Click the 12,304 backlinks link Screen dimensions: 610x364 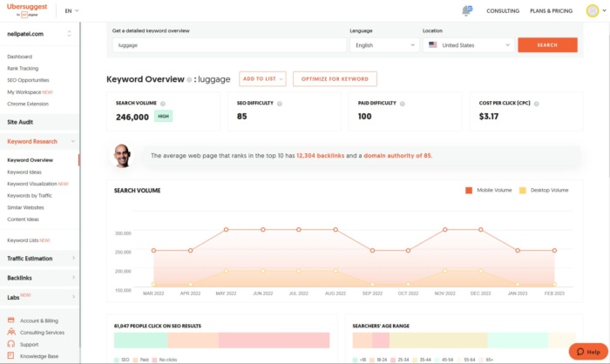(320, 156)
